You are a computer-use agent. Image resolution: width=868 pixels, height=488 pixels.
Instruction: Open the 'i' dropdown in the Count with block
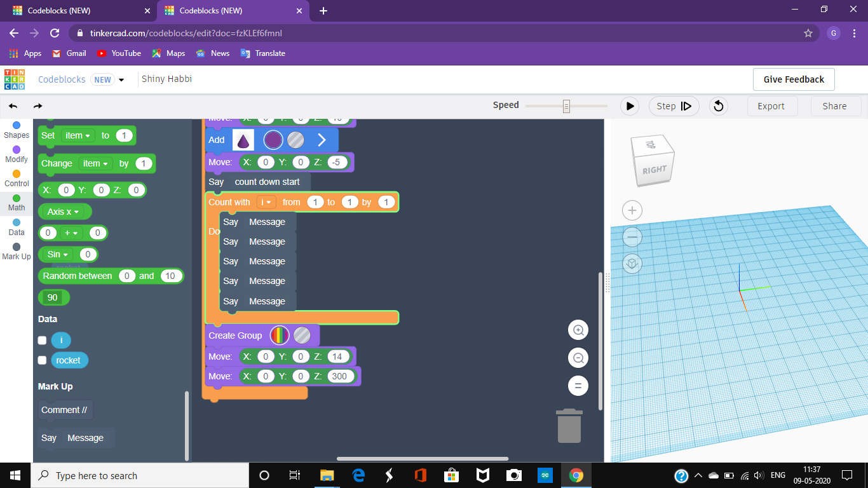[x=265, y=201]
